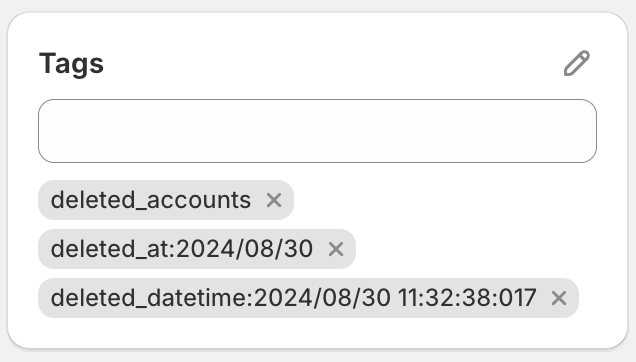Place cursor in the tag search box

pyautogui.click(x=317, y=131)
